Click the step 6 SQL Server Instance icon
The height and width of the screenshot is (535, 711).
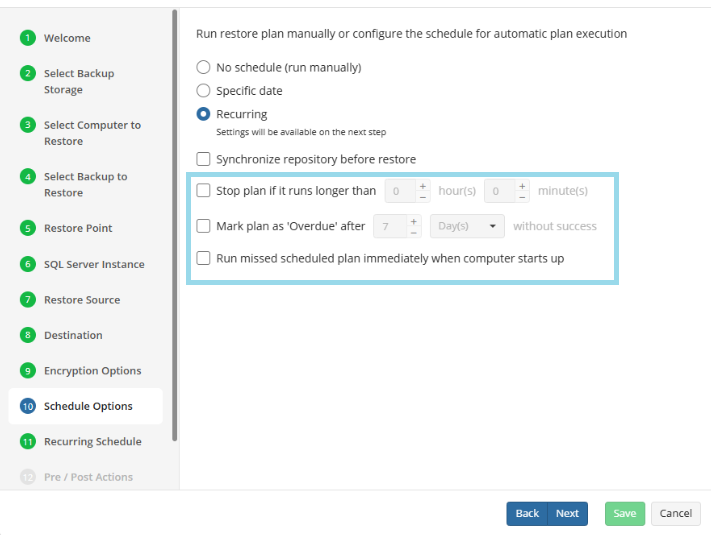[28, 264]
